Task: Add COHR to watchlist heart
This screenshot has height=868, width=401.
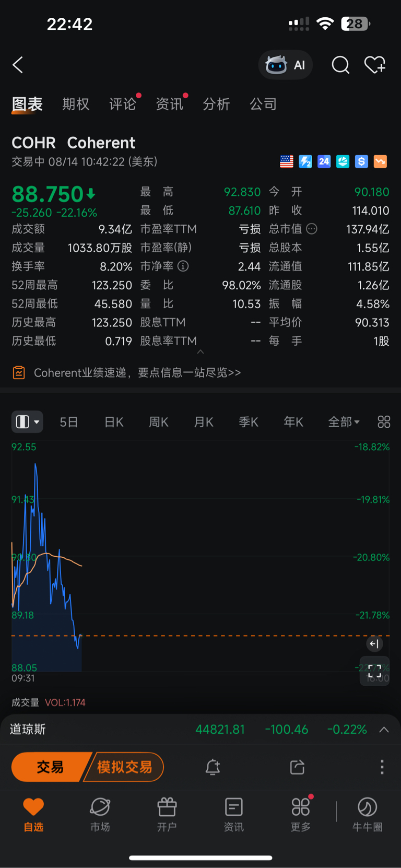Action: 375,65
